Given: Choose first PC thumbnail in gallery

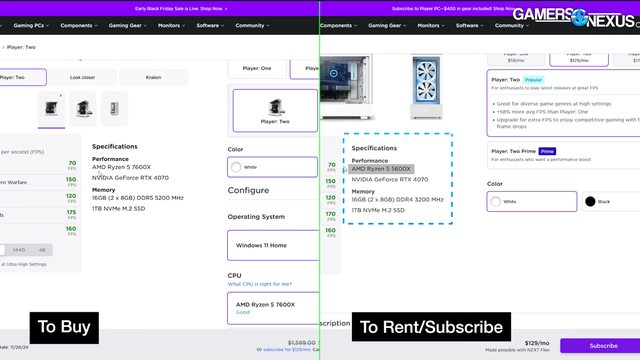Looking at the screenshot, I should pos(51,109).
